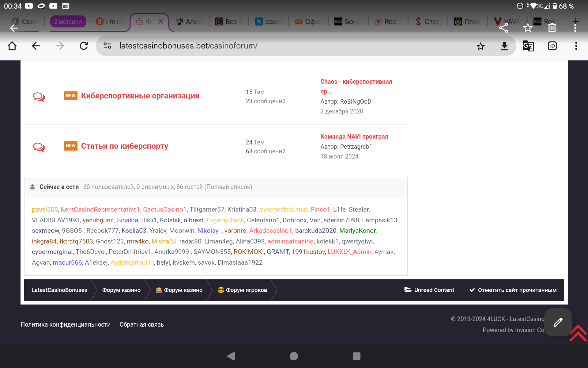Expand the '2 вкладки' tab group
The height and width of the screenshot is (368, 588).
[68, 21]
